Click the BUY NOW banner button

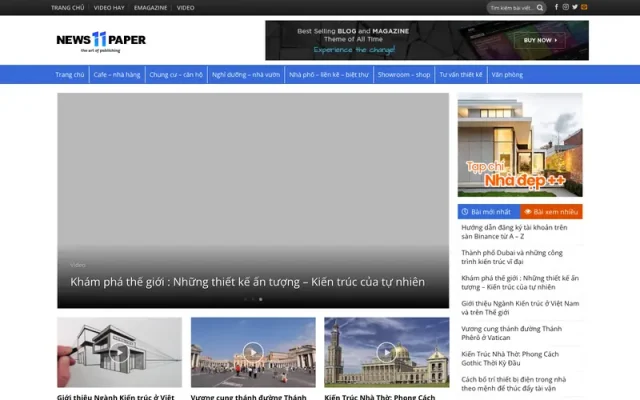tap(540, 40)
